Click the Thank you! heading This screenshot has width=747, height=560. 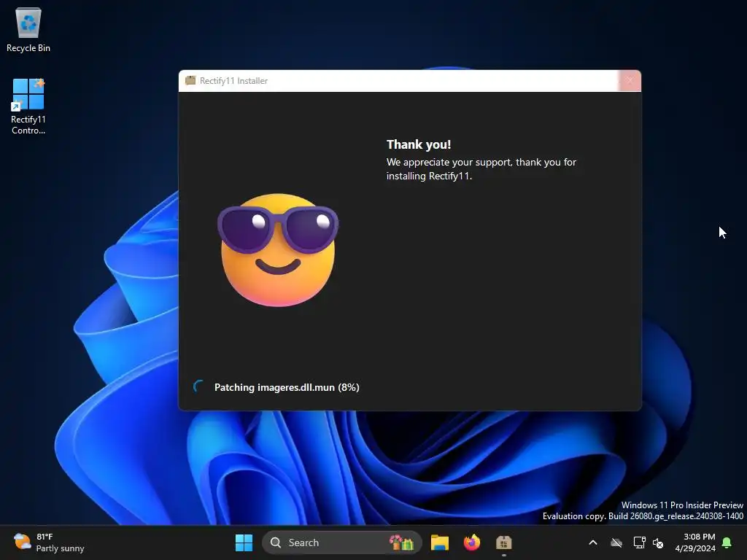pyautogui.click(x=418, y=144)
